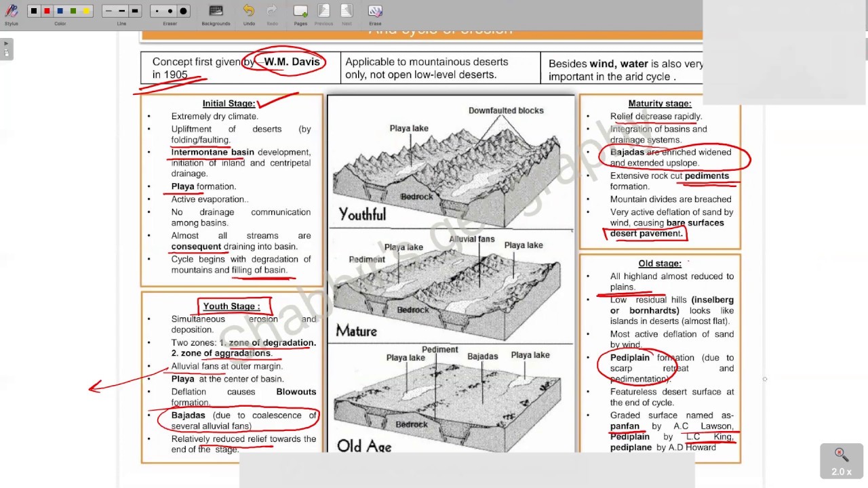Select the large eraser size

tap(183, 11)
